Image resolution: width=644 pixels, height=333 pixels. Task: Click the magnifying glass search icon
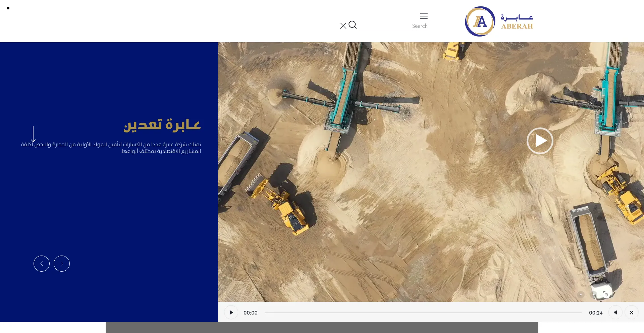click(x=353, y=25)
